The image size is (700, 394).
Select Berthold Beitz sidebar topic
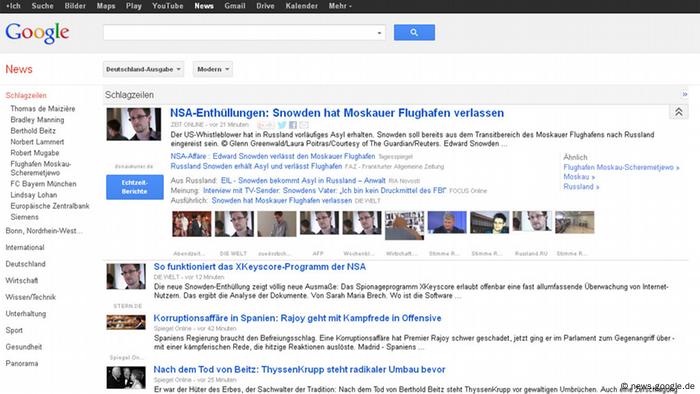tap(33, 131)
